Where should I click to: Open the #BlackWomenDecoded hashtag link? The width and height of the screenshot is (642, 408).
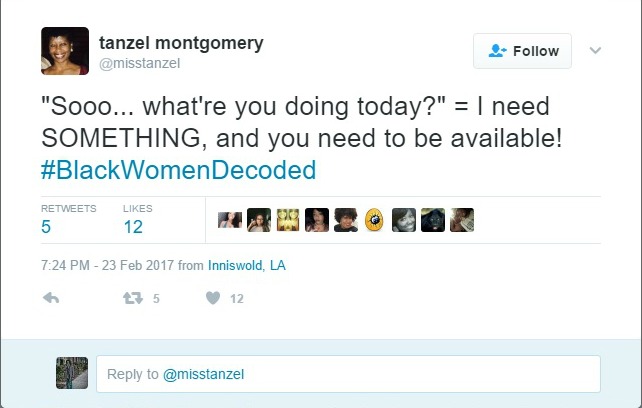(178, 169)
